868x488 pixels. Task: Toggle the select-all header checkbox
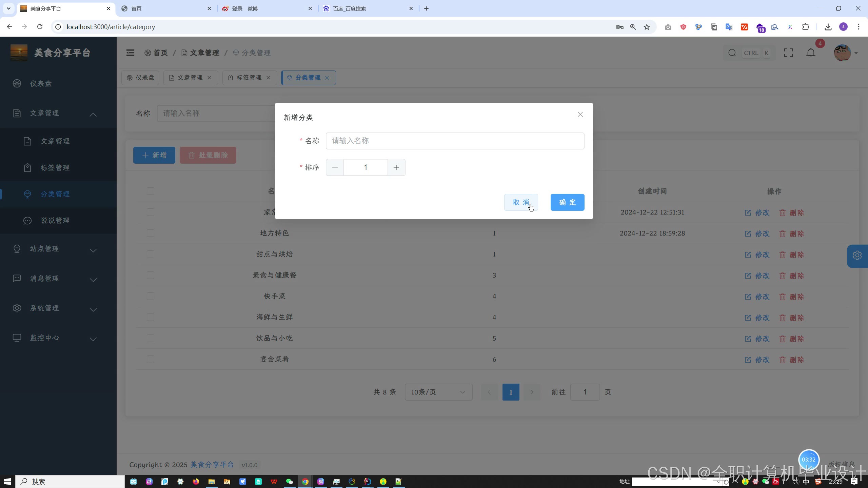[x=151, y=191]
